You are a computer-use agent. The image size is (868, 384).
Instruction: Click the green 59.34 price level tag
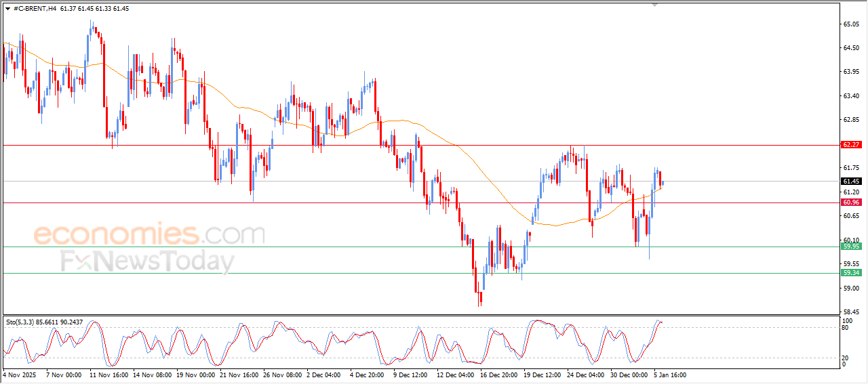click(x=851, y=273)
